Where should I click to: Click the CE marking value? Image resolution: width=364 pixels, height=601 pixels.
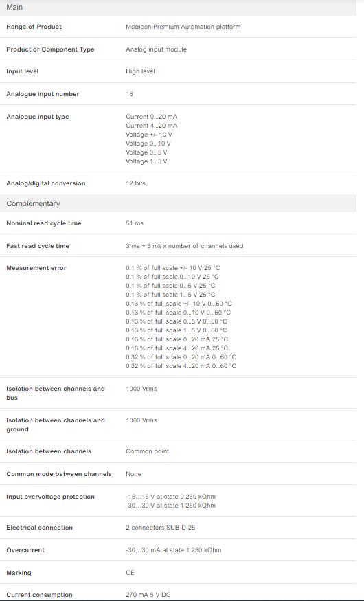(130, 573)
